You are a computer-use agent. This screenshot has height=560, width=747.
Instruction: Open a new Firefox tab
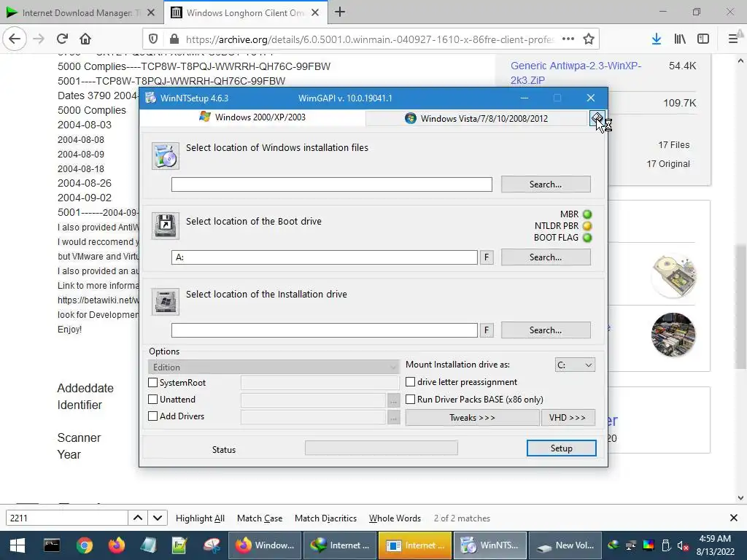pos(340,12)
